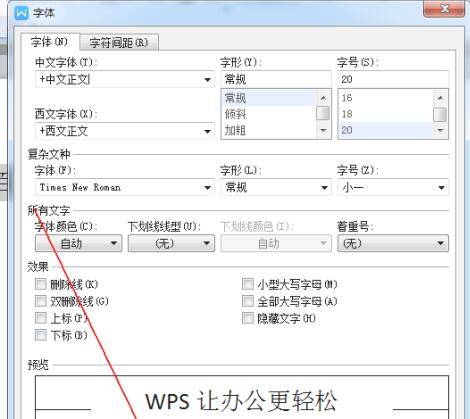Open the 中文字体 font dropdown
The width and height of the screenshot is (470, 419).
(x=125, y=79)
